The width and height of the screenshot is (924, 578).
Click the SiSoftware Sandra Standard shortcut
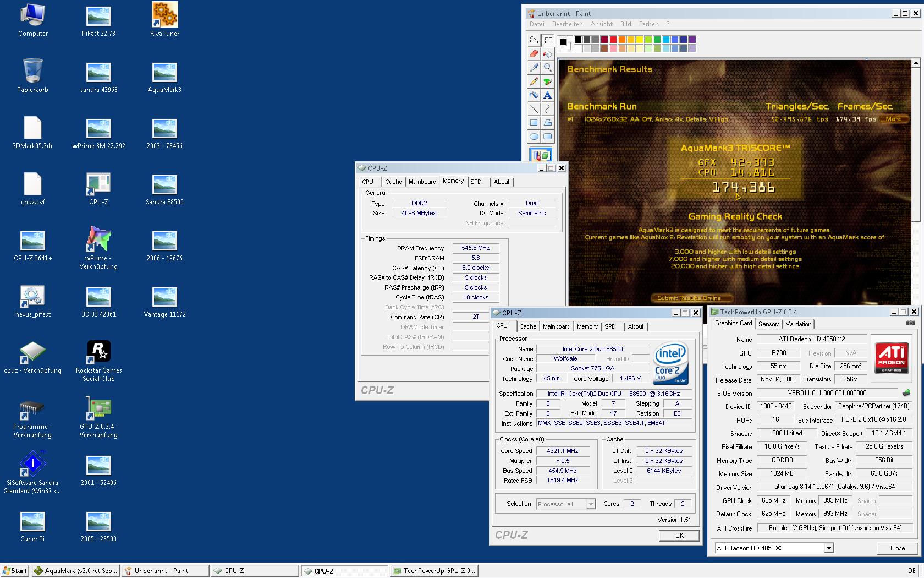point(33,473)
